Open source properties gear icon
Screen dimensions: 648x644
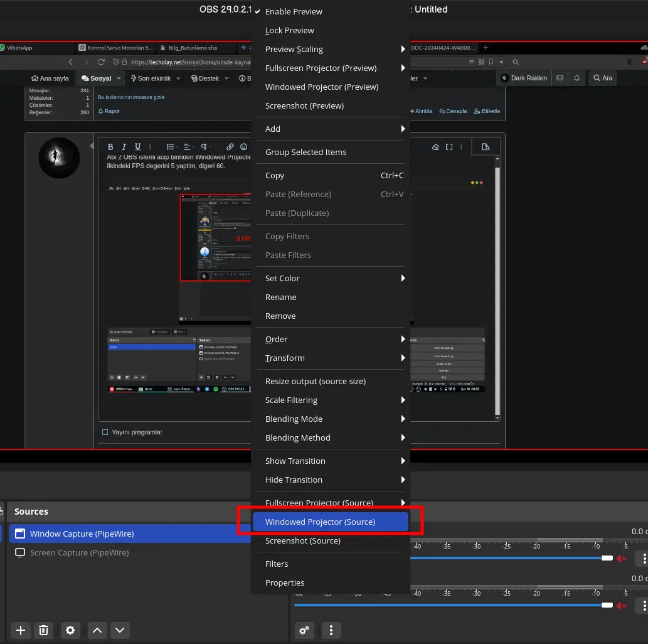click(70, 630)
